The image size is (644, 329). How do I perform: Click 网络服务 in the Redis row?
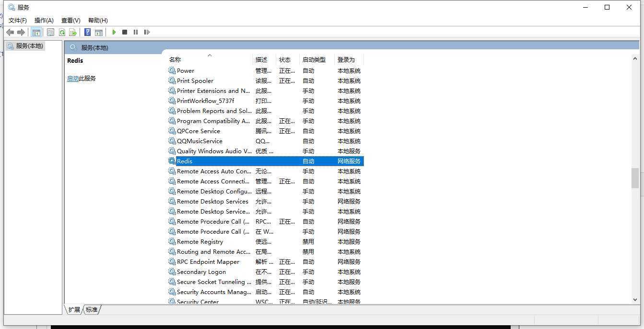(349, 161)
